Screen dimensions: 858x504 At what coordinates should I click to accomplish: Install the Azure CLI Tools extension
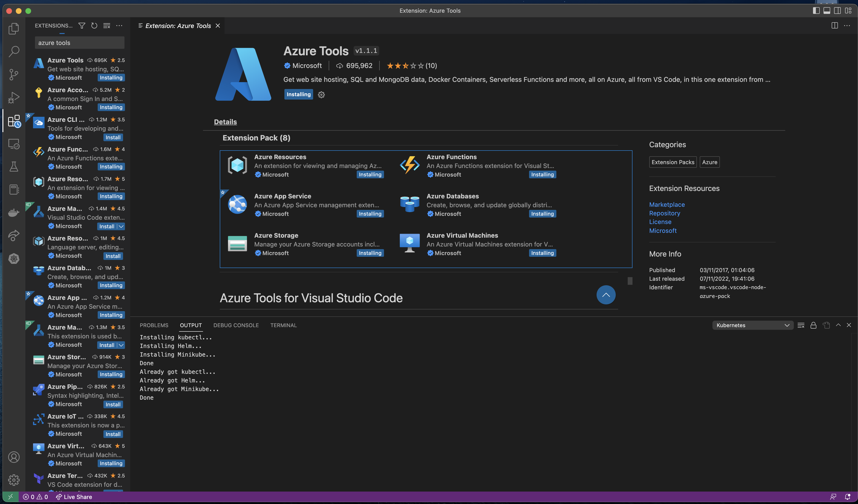(x=113, y=137)
